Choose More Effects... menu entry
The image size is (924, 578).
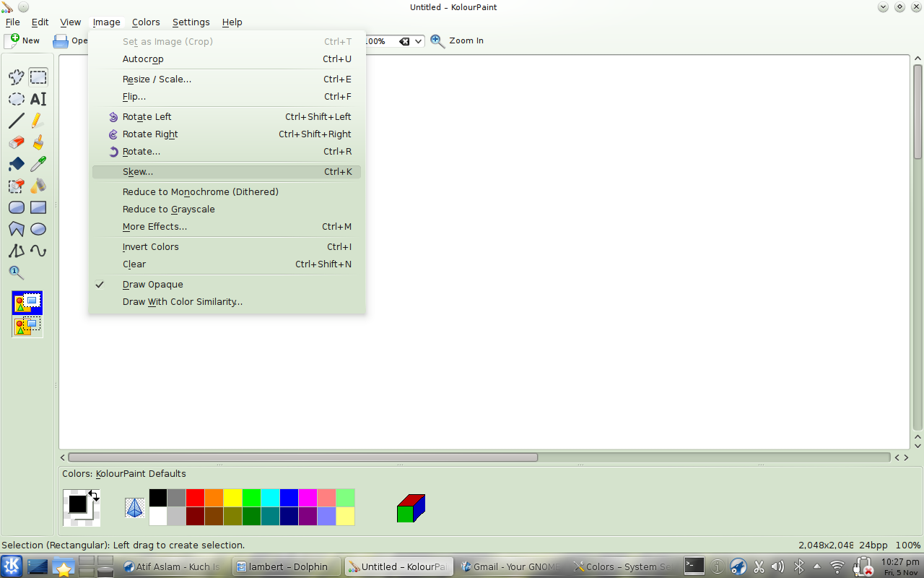(227, 227)
